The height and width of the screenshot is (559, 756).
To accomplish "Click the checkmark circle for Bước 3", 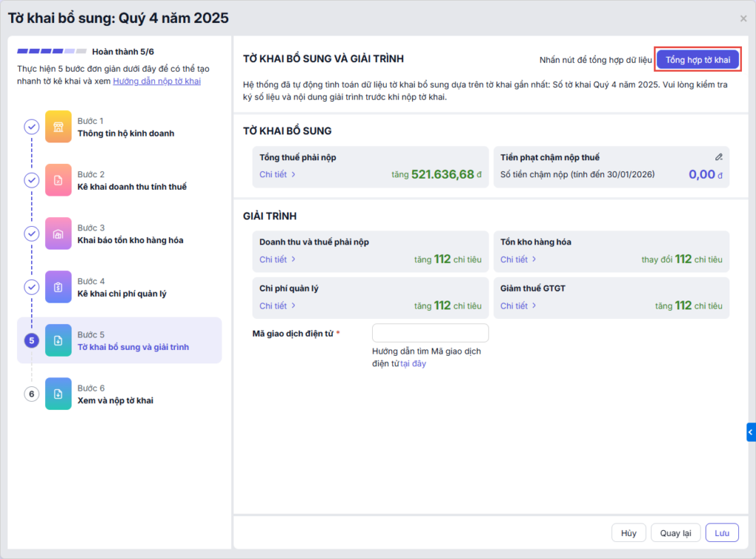I will [31, 233].
